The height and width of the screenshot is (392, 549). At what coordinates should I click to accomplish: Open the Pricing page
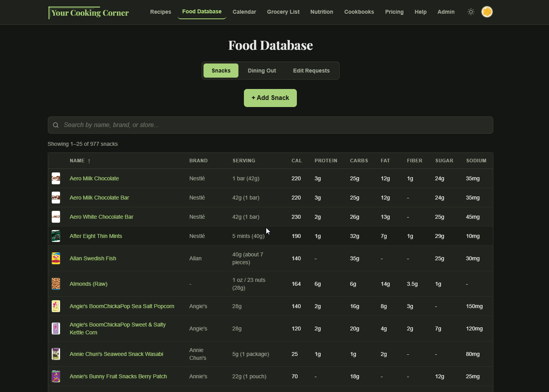click(x=394, y=12)
